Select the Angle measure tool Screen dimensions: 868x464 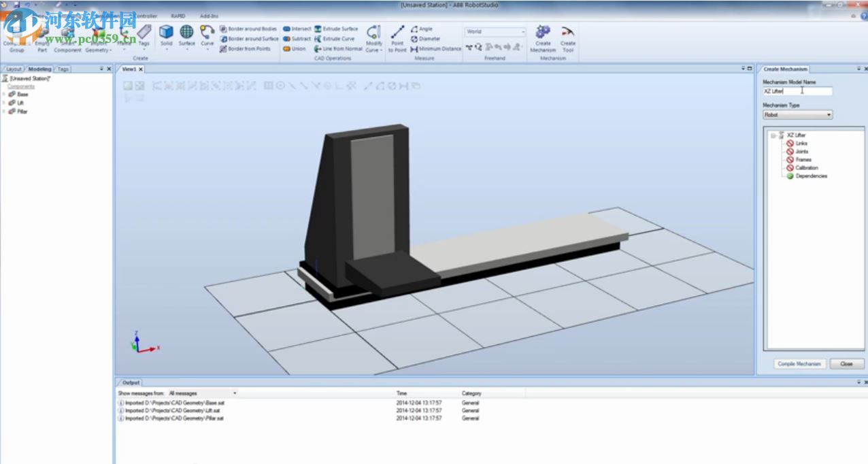pyautogui.click(x=422, y=29)
